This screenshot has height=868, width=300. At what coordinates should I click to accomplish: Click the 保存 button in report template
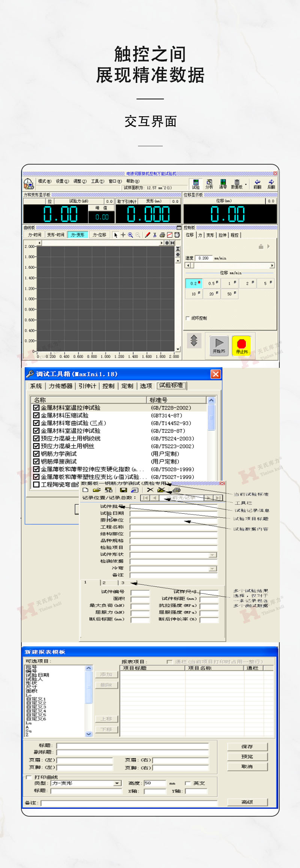pos(247,747)
